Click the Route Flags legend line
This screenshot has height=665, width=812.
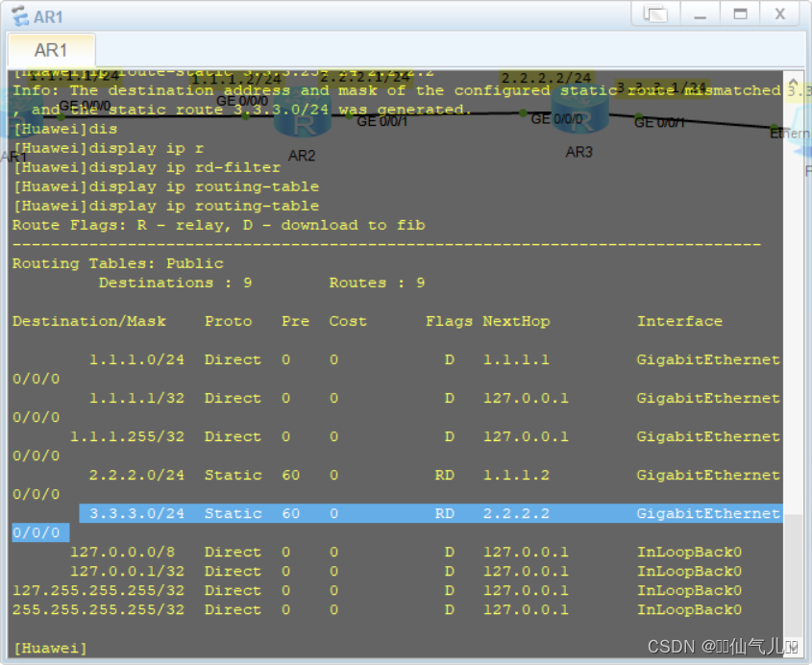pyautogui.click(x=218, y=225)
